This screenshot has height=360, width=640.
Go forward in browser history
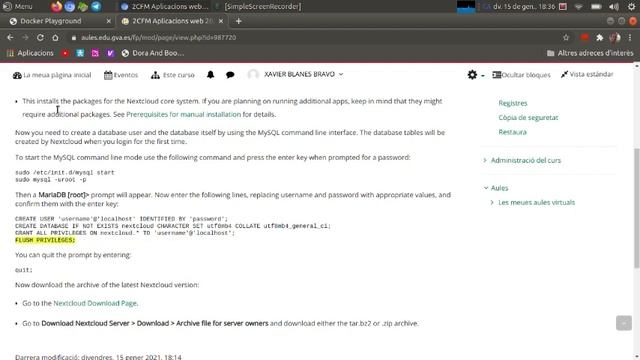pos(25,37)
